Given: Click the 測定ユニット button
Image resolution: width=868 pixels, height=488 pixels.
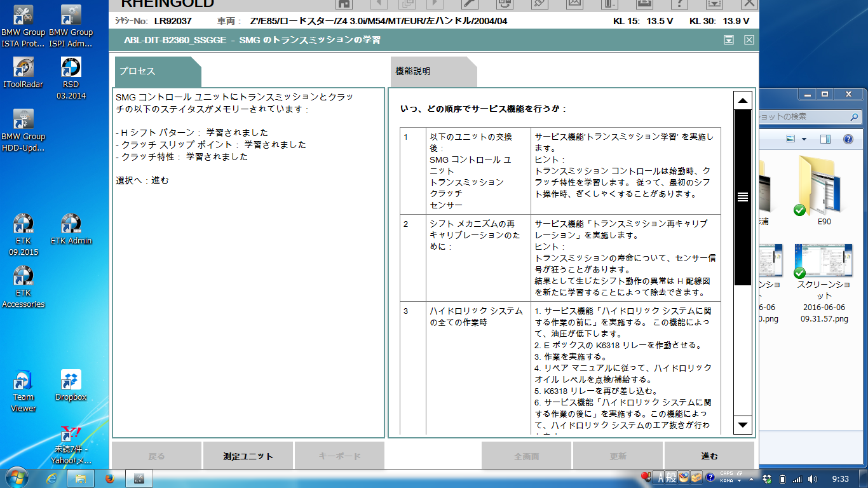Looking at the screenshot, I should point(248,456).
